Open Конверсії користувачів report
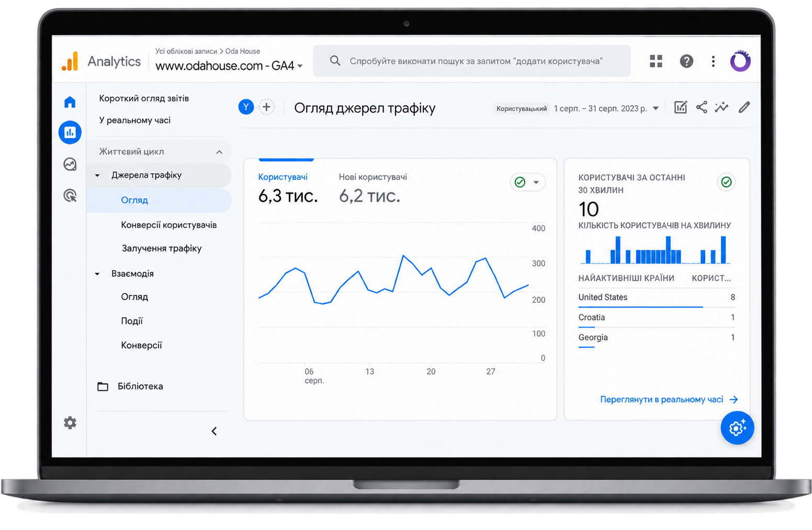This screenshot has width=812, height=530. [168, 225]
